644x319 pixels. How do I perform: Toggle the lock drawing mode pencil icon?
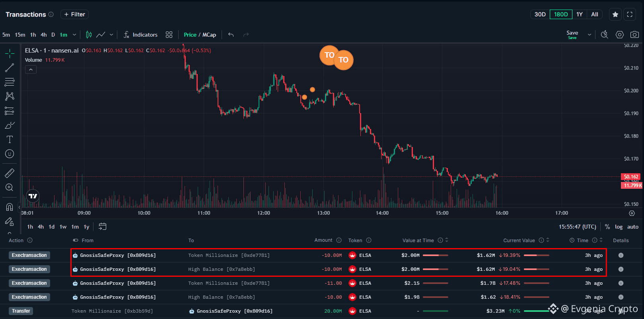coord(10,221)
